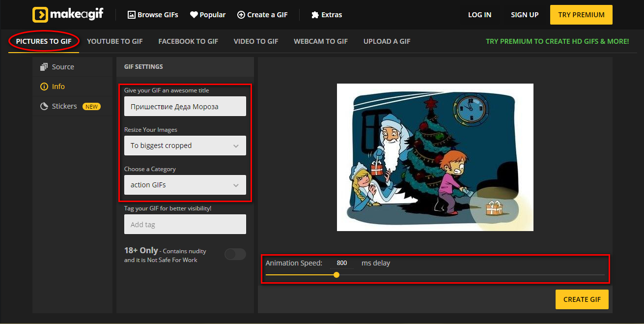The image size is (644, 324).
Task: Click the LOG IN link
Action: pyautogui.click(x=479, y=15)
